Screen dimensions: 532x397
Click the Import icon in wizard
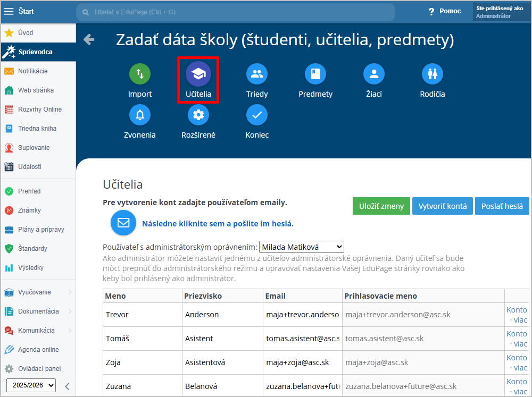[140, 74]
